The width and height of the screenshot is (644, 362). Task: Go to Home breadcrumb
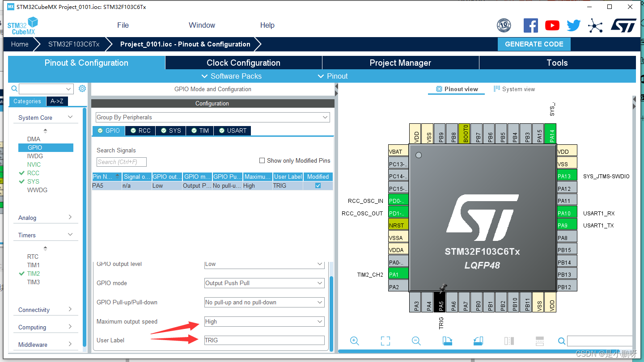pyautogui.click(x=20, y=44)
